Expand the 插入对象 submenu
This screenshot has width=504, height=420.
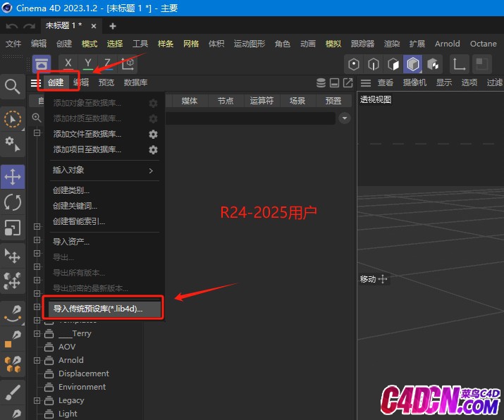coord(104,170)
